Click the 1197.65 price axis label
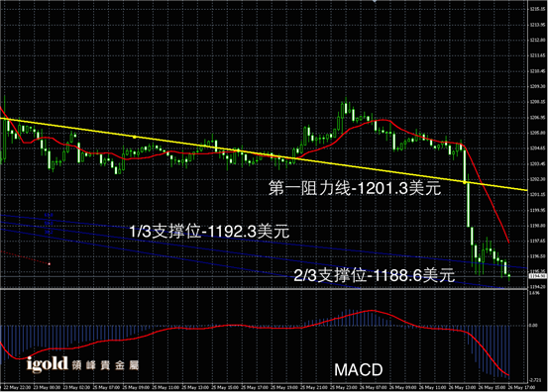The image size is (548, 392). click(x=538, y=241)
